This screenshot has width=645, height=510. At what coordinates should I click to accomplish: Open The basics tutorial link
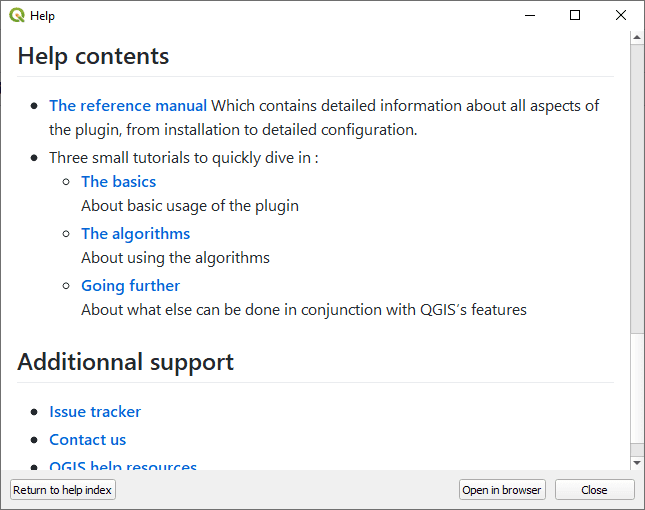(x=118, y=181)
